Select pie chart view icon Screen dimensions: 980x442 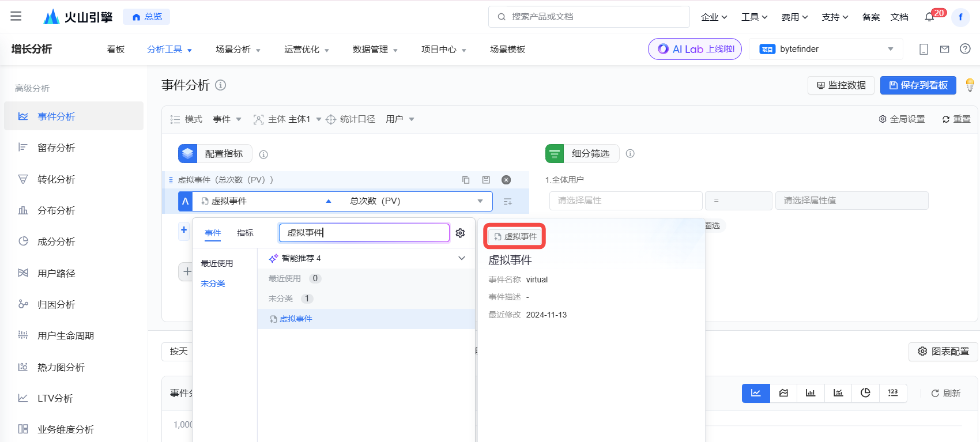tap(865, 393)
